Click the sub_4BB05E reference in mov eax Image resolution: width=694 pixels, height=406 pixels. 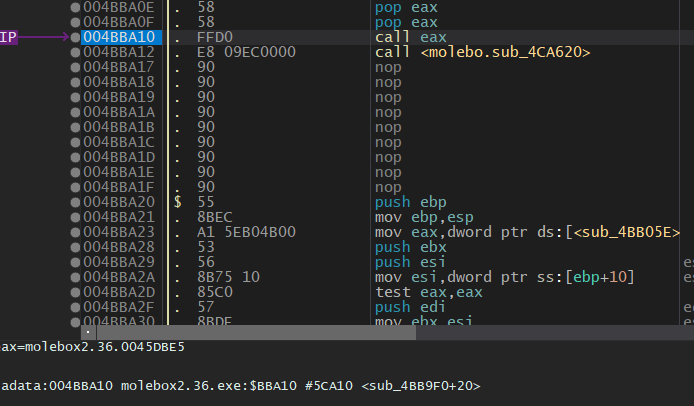625,232
